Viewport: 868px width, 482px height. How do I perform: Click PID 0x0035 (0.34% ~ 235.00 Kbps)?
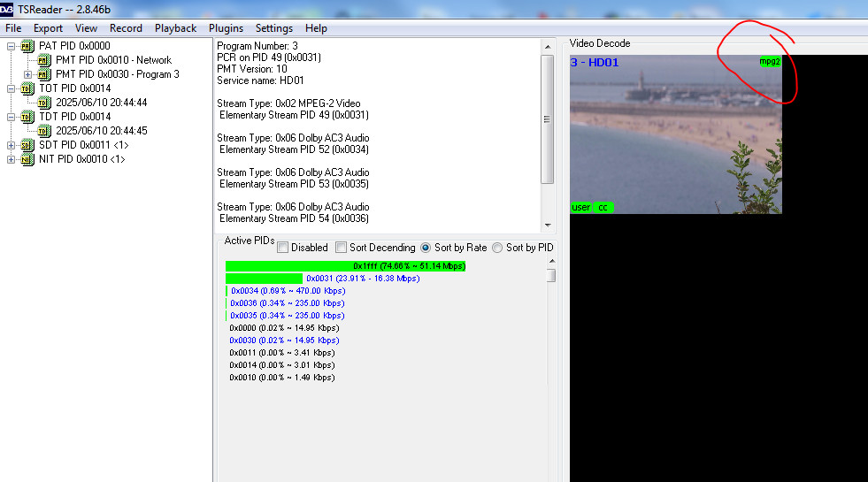point(288,316)
